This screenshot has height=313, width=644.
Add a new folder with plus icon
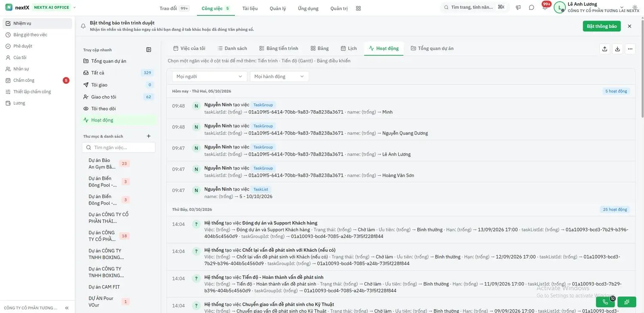point(149,136)
